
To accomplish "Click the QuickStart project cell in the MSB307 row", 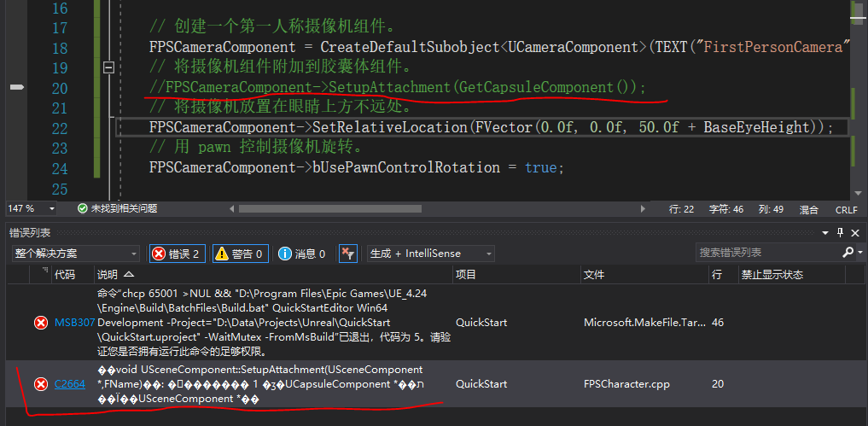I will tap(481, 323).
